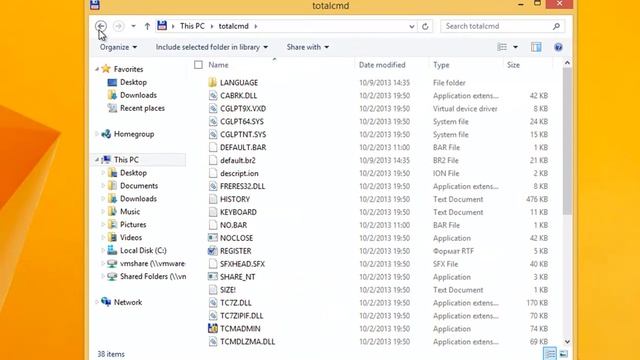Click the DEFAULT.BAR file icon
Viewport: 640px width, 360px height.
point(213,147)
